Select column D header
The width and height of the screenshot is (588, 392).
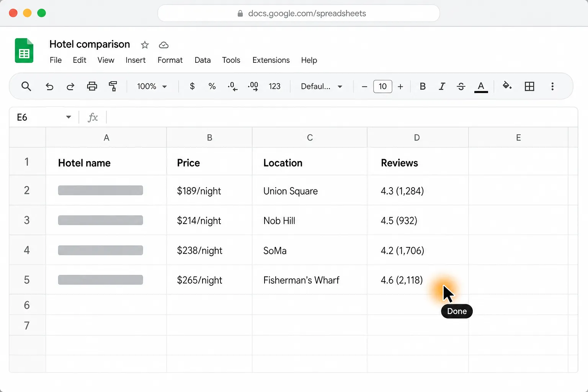point(417,137)
